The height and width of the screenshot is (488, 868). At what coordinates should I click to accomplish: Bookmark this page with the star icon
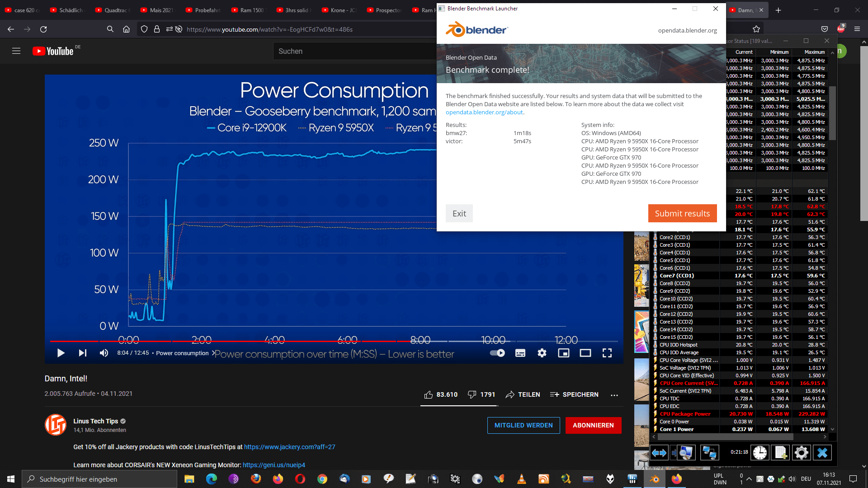[756, 29]
